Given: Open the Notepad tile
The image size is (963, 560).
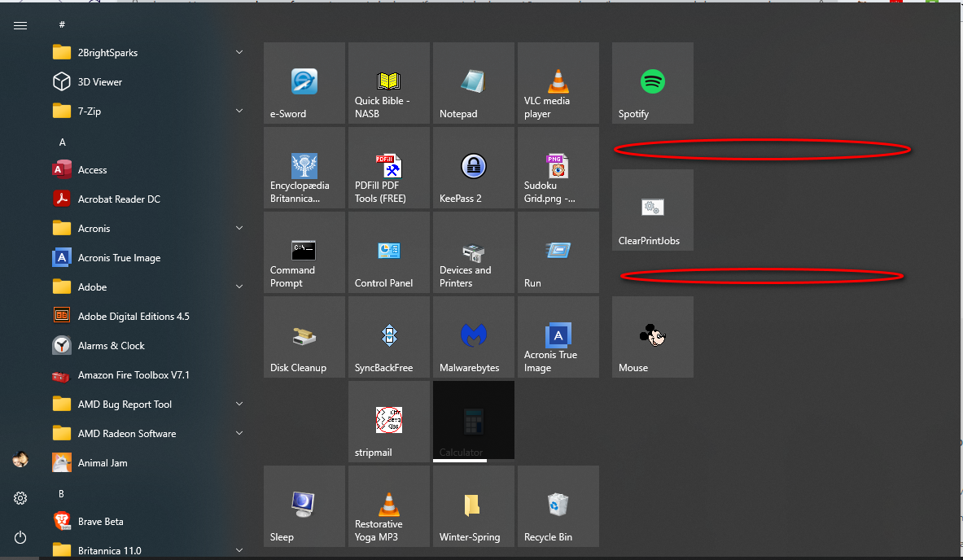Looking at the screenshot, I should coord(474,83).
